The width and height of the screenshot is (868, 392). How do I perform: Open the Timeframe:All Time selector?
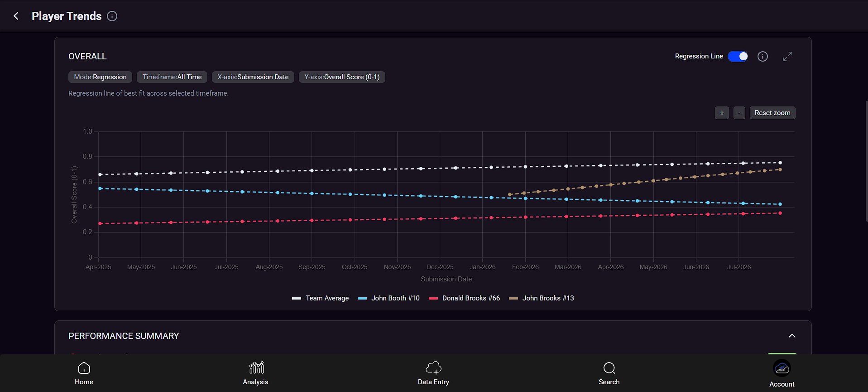(x=172, y=77)
